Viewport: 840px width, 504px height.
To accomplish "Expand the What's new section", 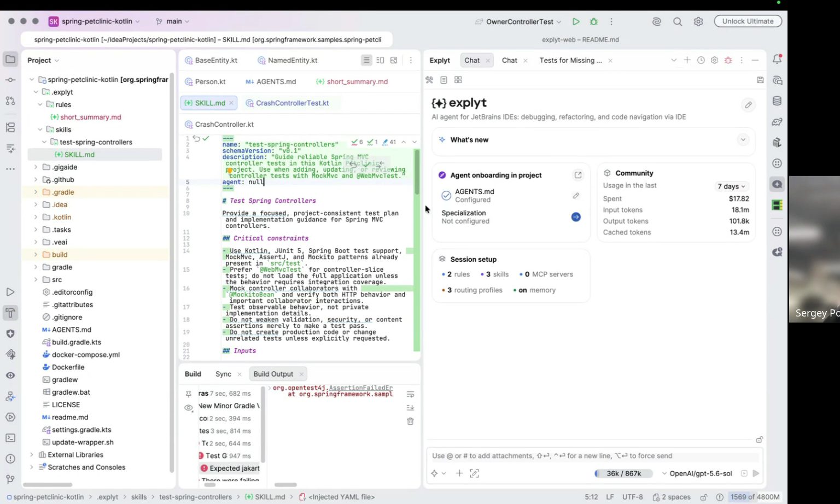I will [743, 140].
